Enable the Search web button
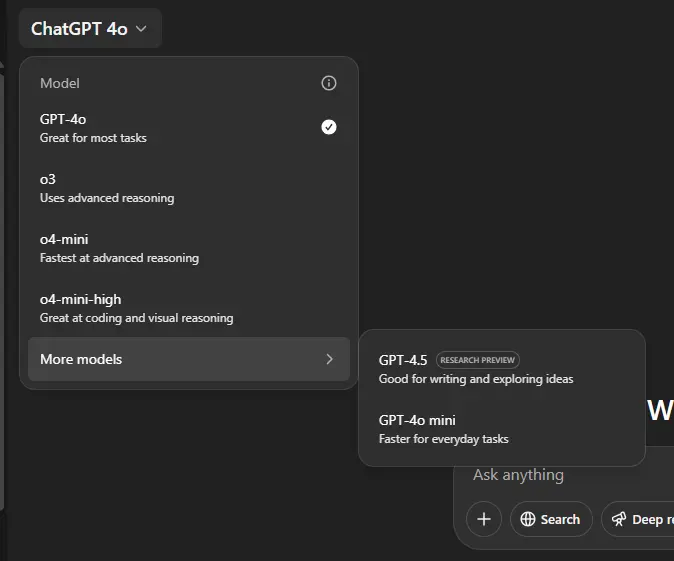This screenshot has height=561, width=674. [x=551, y=519]
